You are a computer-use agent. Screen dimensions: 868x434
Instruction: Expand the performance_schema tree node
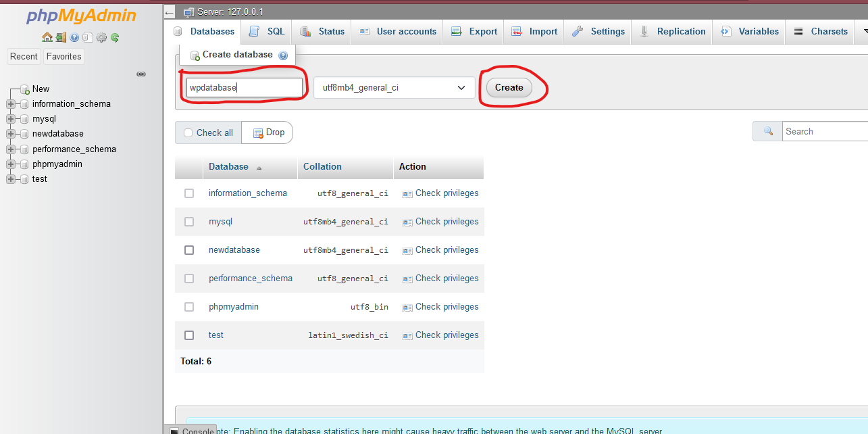coord(11,149)
